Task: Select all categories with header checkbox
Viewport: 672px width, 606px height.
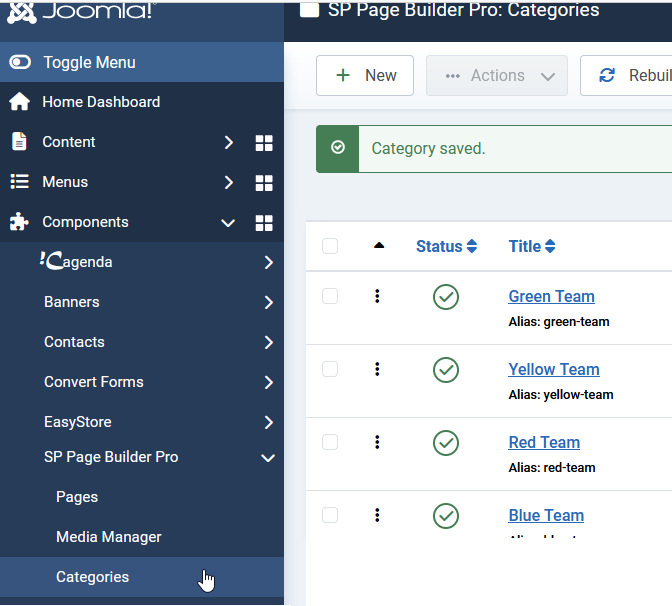Action: pos(330,246)
